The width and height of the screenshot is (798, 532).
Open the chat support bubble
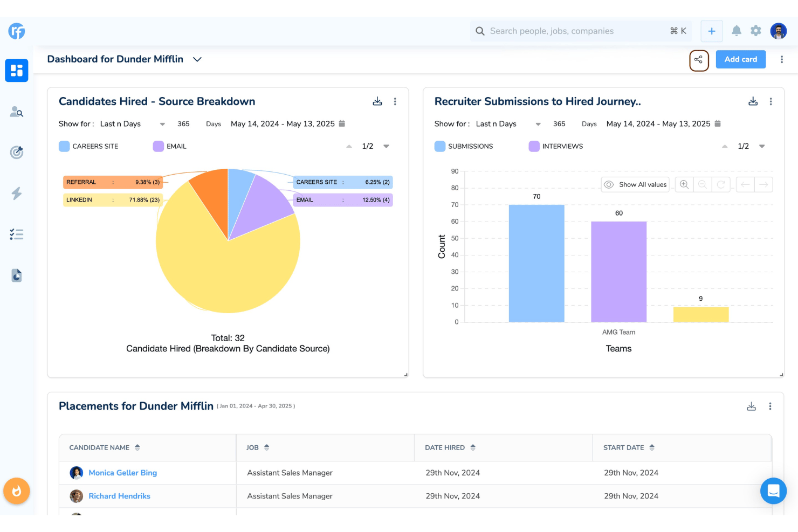(774, 491)
